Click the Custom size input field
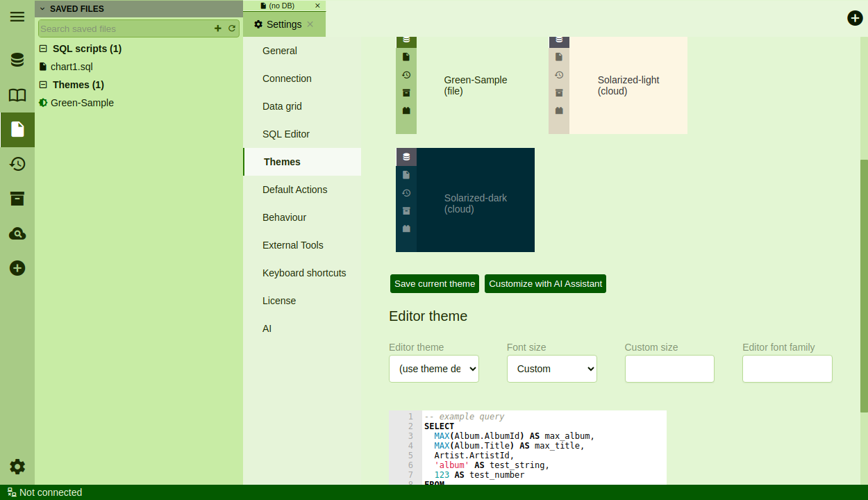Viewport: 868px width, 500px height. point(669,369)
